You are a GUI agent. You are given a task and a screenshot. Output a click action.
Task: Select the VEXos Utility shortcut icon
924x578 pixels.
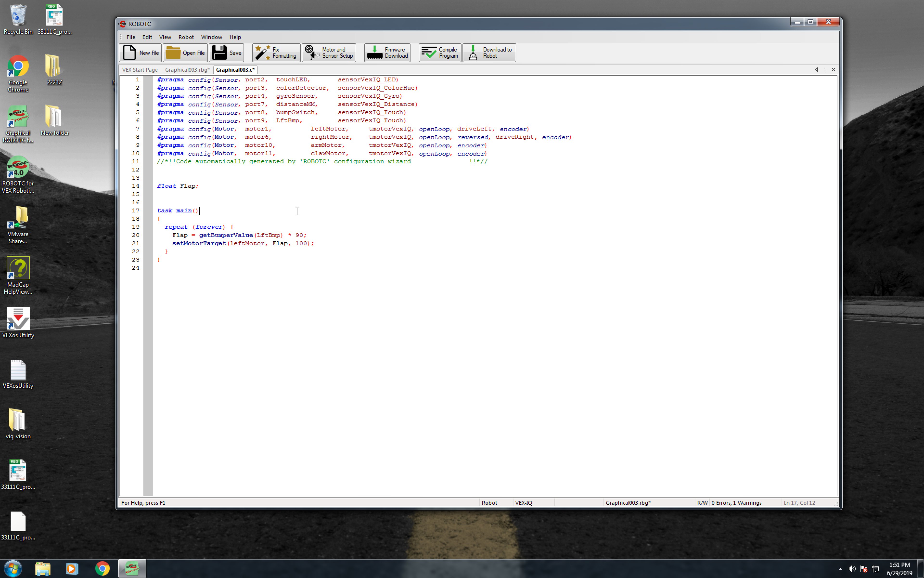18,322
